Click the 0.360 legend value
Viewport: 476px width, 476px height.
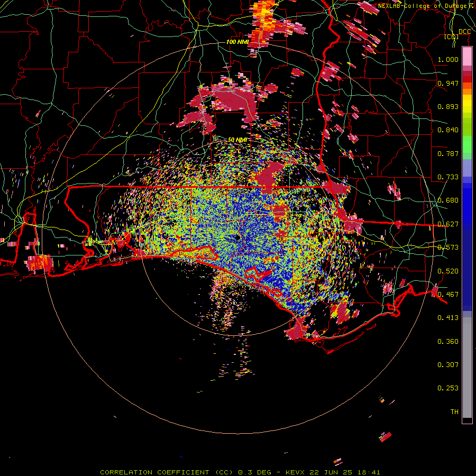coord(448,342)
